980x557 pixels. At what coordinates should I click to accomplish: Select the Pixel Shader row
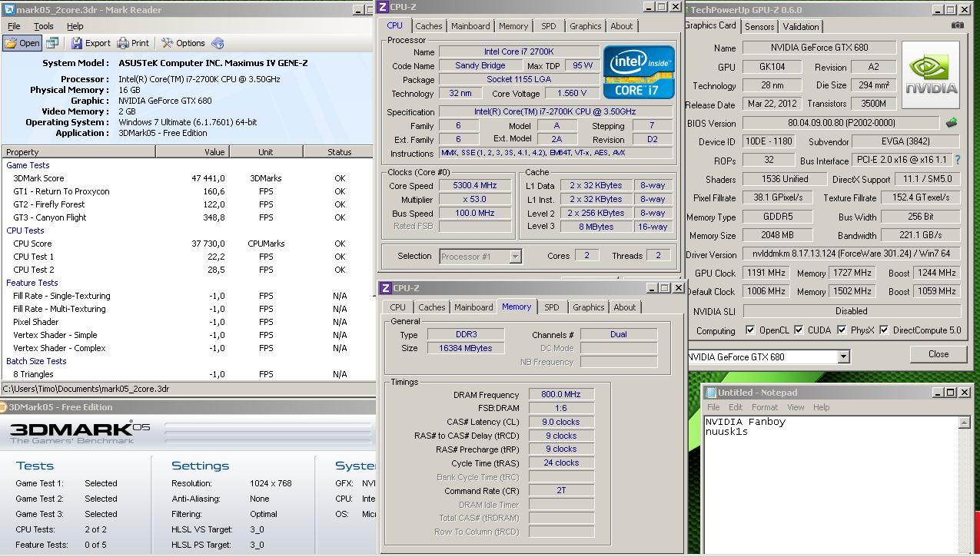[x=188, y=322]
